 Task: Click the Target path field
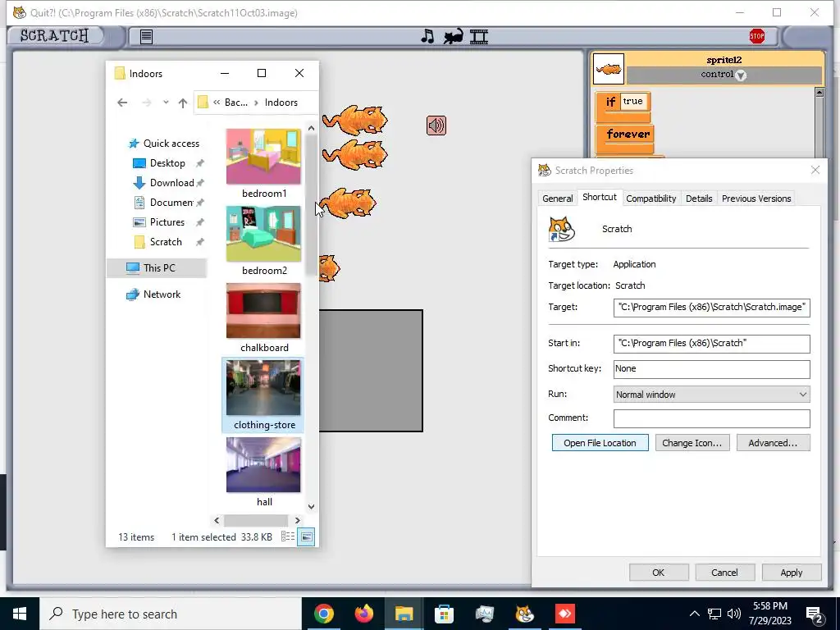coord(711,308)
